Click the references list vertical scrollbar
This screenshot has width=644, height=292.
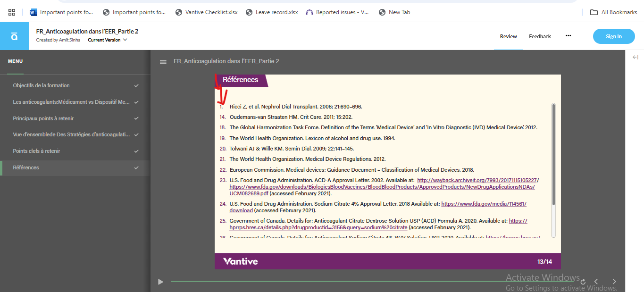pos(553,154)
